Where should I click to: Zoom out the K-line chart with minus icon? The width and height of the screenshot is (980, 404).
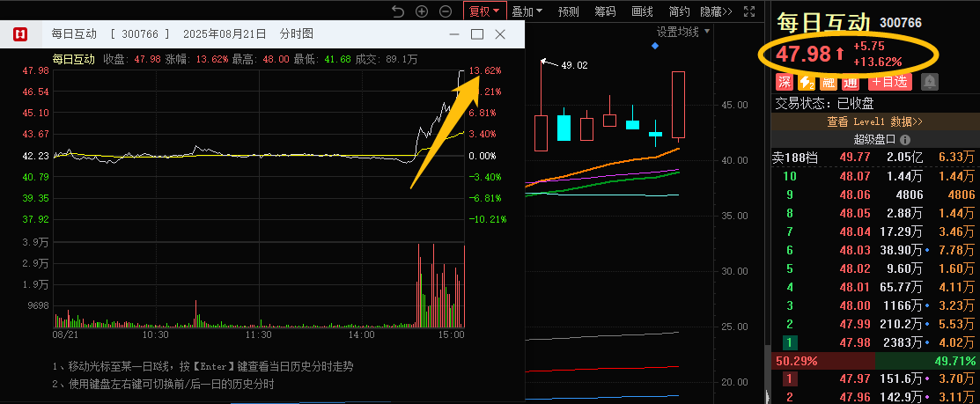(446, 11)
